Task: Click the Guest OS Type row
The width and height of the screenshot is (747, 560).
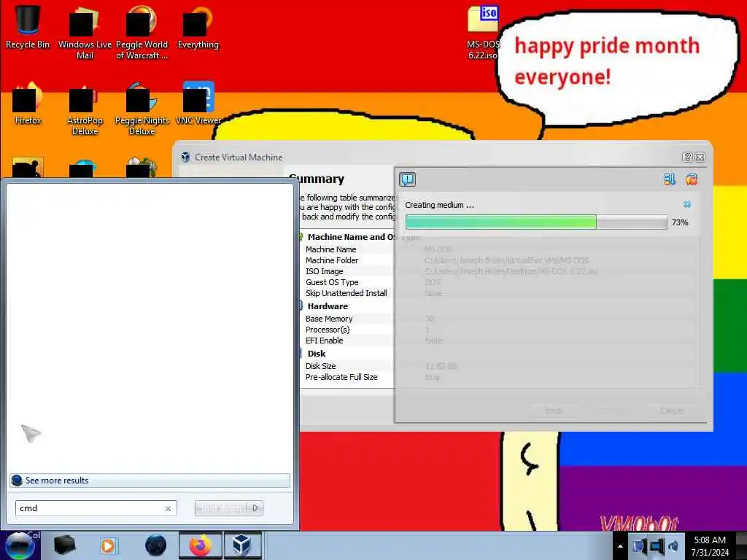Action: 332,282
